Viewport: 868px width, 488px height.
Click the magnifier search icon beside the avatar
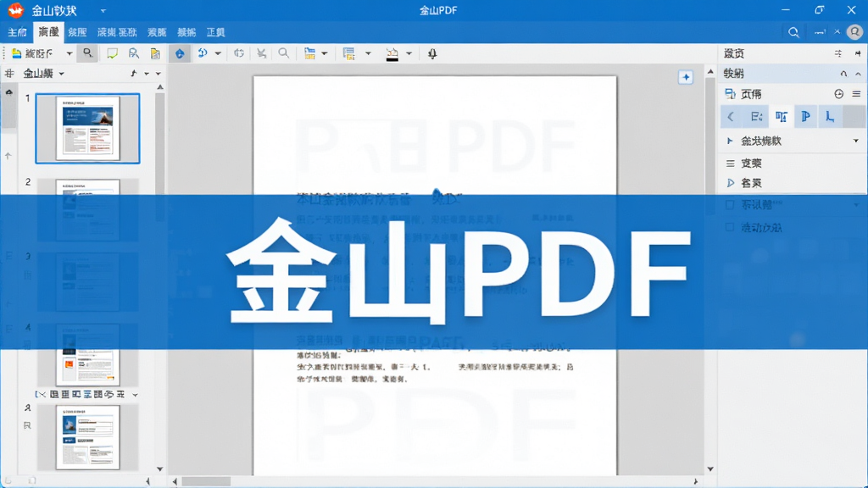pyautogui.click(x=793, y=32)
